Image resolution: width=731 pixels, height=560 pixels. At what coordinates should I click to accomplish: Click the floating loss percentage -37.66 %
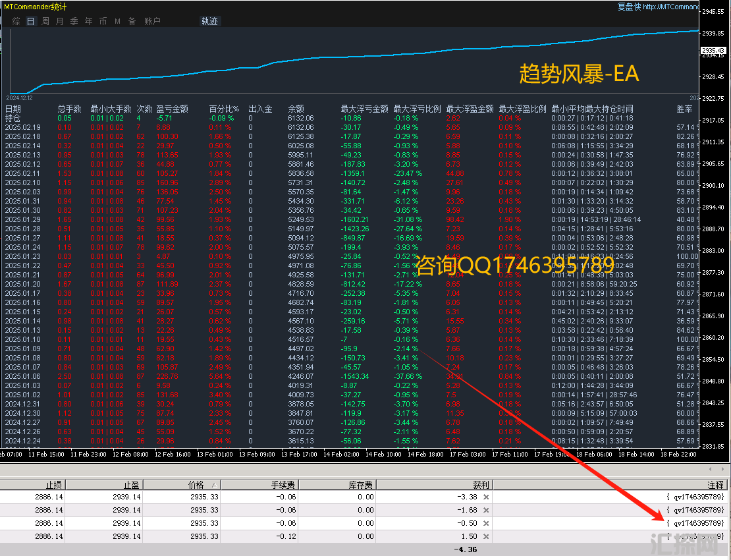pyautogui.click(x=408, y=376)
